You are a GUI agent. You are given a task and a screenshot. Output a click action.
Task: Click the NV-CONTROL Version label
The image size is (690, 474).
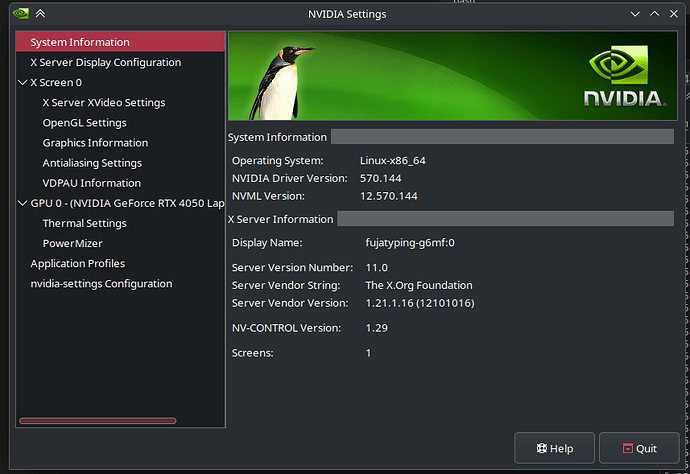(286, 328)
